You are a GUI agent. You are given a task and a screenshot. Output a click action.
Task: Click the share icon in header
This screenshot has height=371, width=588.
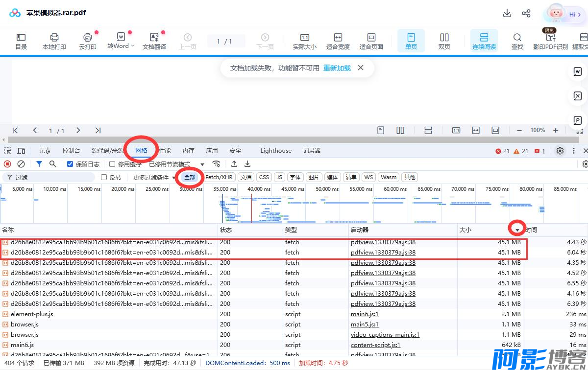pyautogui.click(x=526, y=13)
